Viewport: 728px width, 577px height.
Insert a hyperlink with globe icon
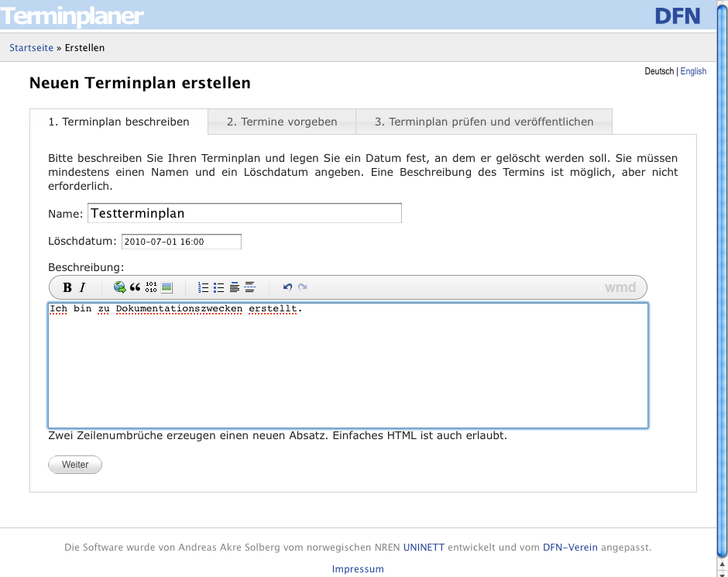(x=119, y=287)
